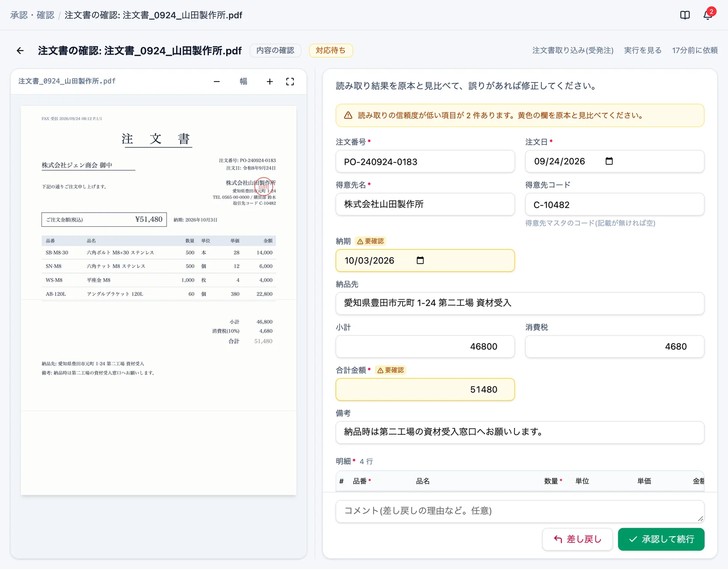
Task: Open calendar picker for 注文日
Action: tap(609, 161)
